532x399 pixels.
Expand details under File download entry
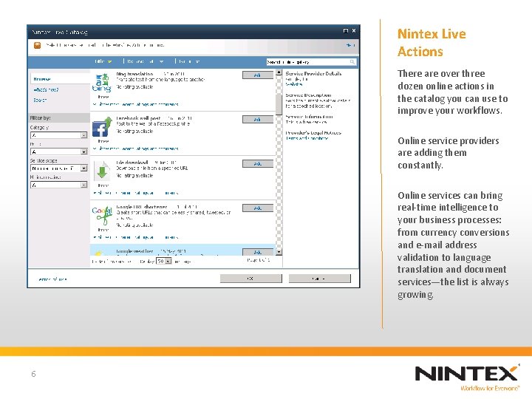click(136, 193)
